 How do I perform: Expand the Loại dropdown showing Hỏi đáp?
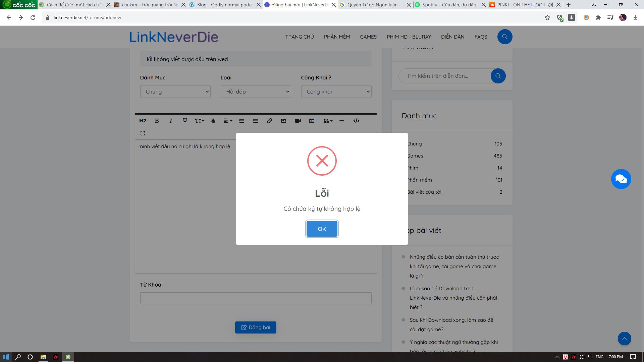[x=256, y=92]
